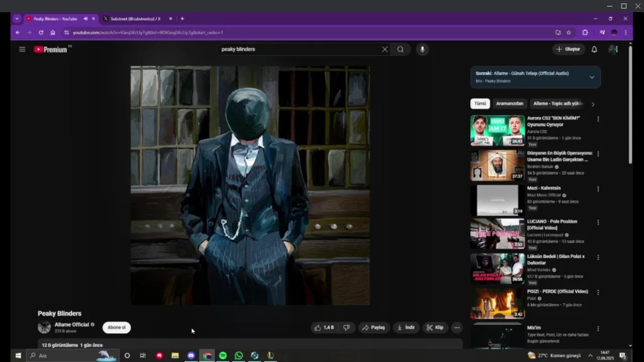Switch to the Substreet X browser tab
This screenshot has height=362, width=644.
tap(135, 19)
